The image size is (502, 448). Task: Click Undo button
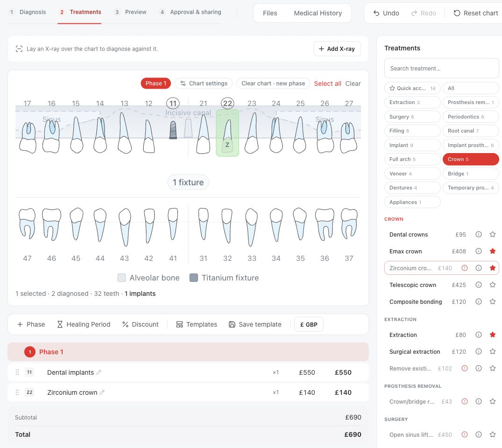click(x=386, y=13)
